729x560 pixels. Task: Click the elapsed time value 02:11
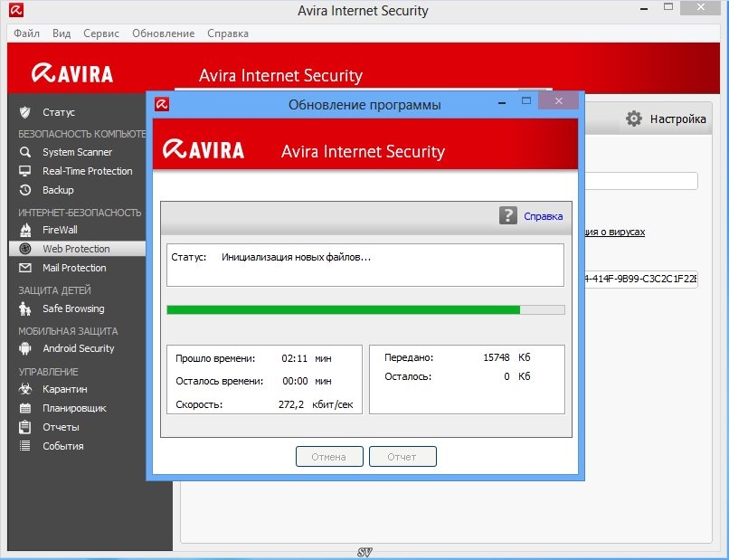tap(294, 358)
